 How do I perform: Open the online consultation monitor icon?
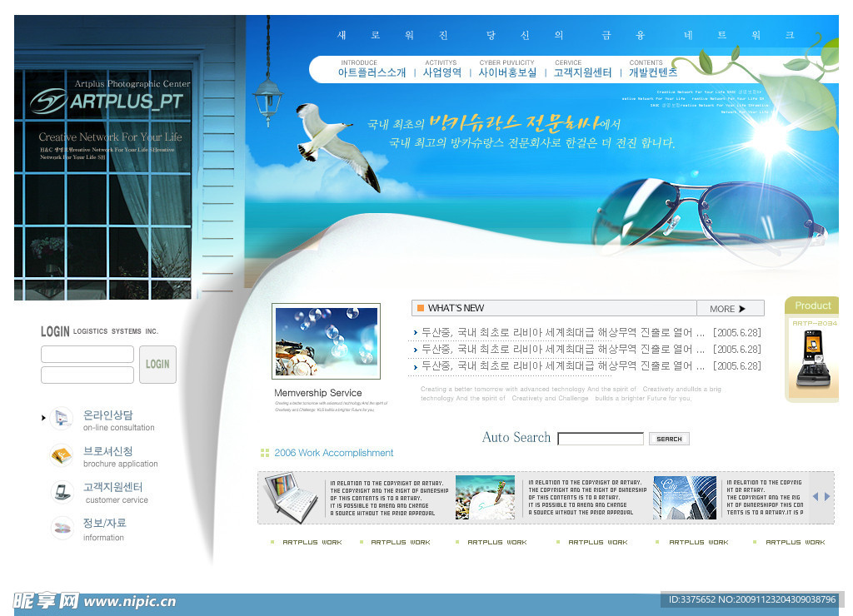(62, 419)
